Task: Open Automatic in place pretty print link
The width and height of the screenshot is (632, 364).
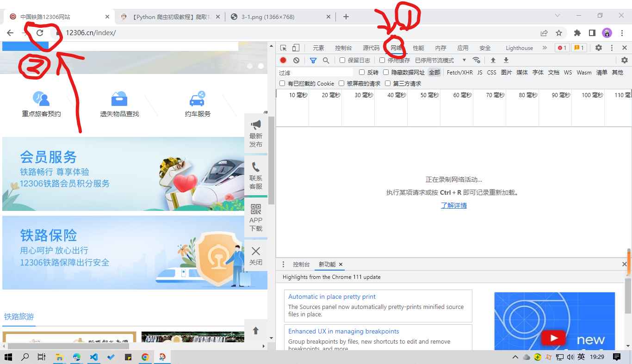Action: [332, 296]
